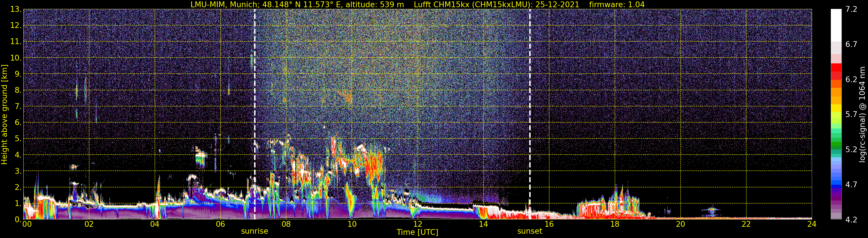Click the 'sunset' label below the time axis
The image size is (868, 238).
530,231
